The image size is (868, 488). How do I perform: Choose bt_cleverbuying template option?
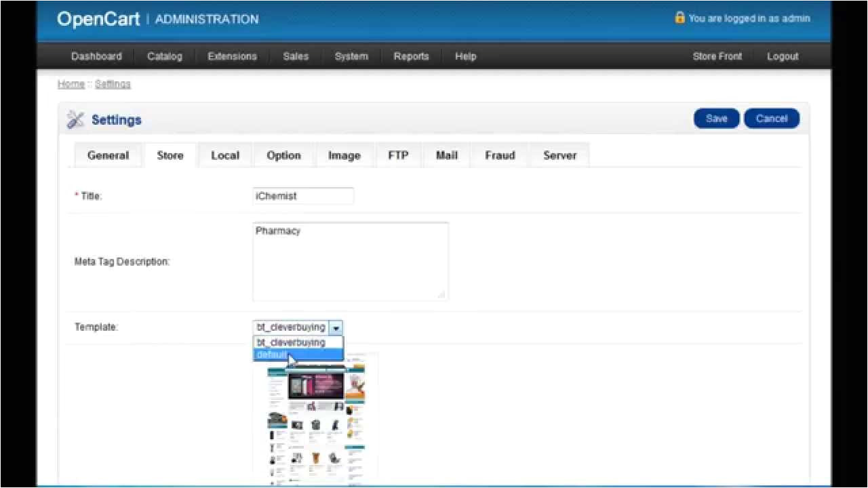(x=298, y=342)
